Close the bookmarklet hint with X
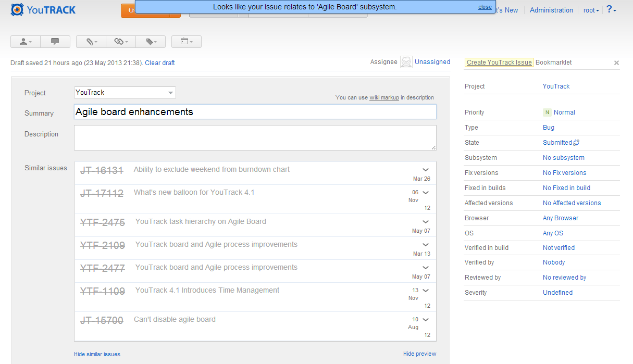 click(616, 63)
